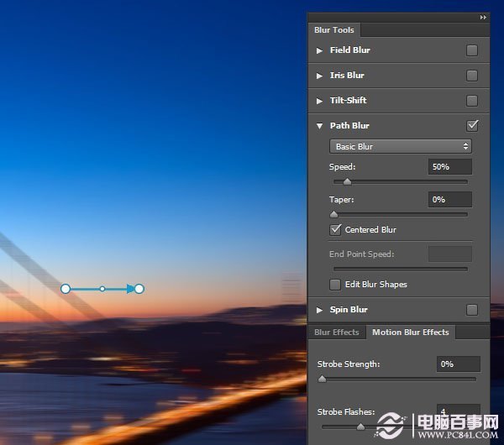Click the blur path midpoint handle
This screenshot has width=504, height=445.
[102, 289]
